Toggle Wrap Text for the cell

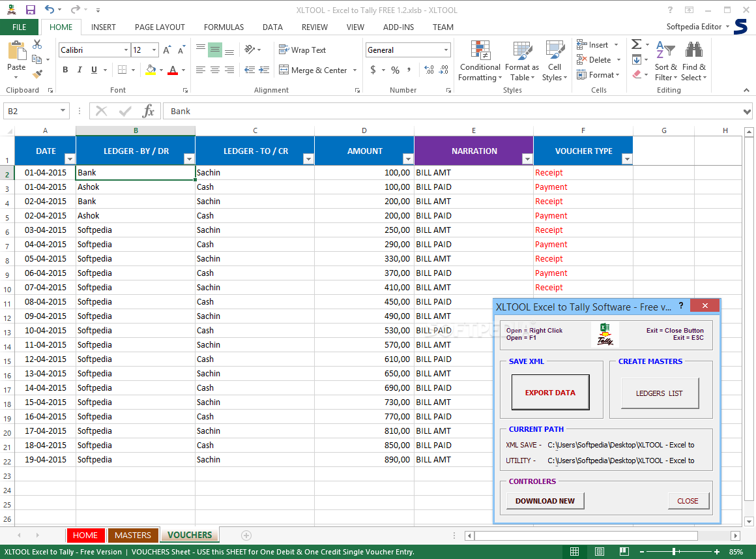[x=302, y=50]
